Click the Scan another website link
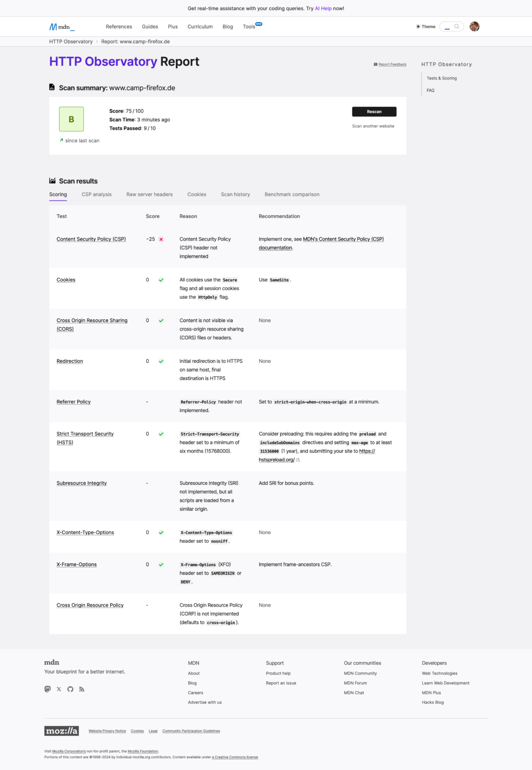Screen dimensions: 532x770 pyautogui.click(x=373, y=126)
